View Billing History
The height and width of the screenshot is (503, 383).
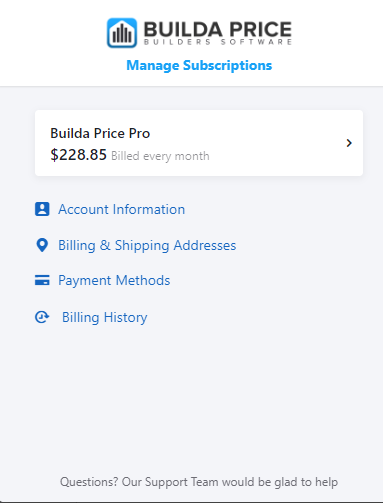pos(105,317)
